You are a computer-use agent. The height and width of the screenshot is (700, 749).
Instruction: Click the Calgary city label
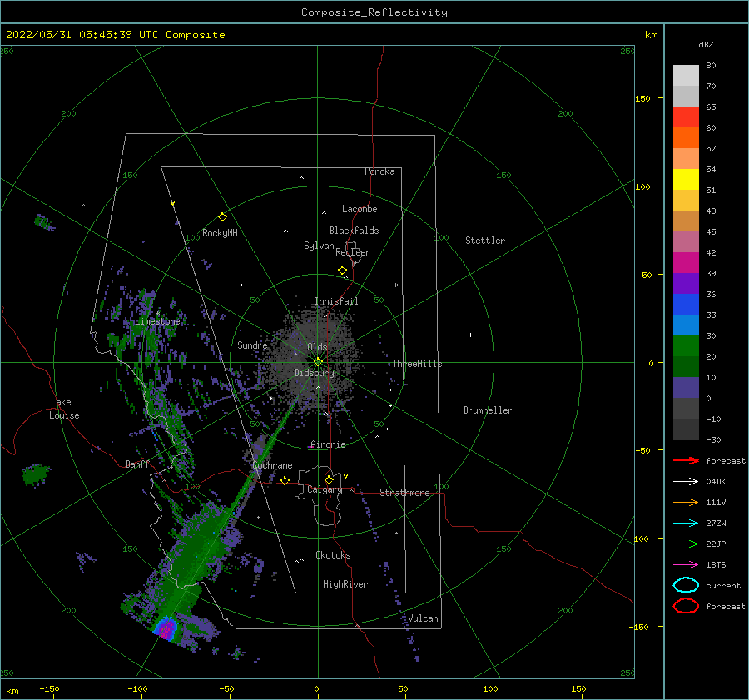(x=325, y=489)
